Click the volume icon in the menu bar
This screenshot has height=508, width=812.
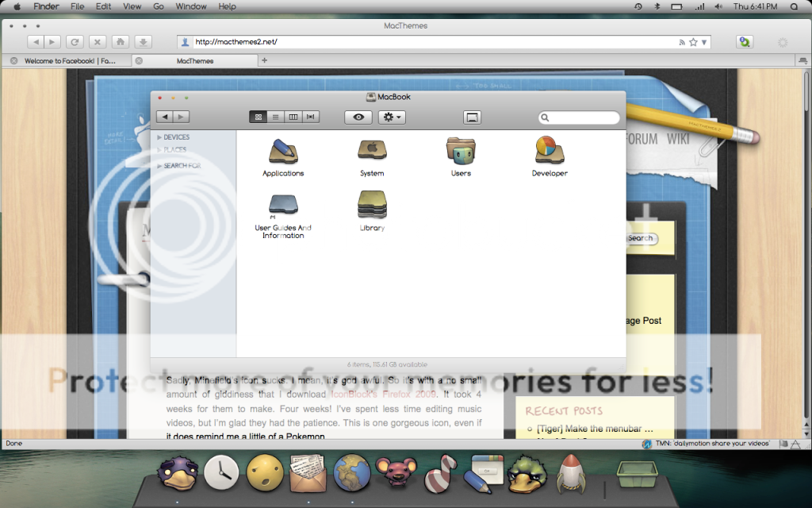[x=718, y=6]
